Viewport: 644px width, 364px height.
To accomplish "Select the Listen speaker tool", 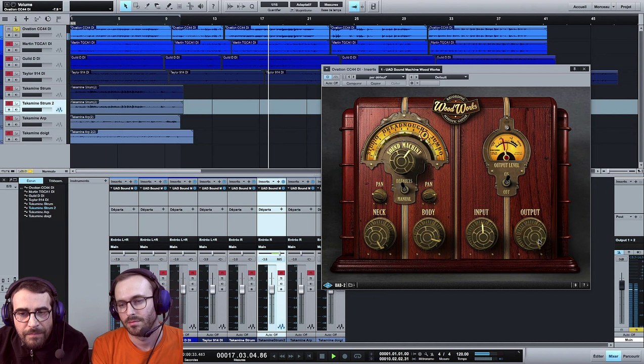I will [201, 7].
